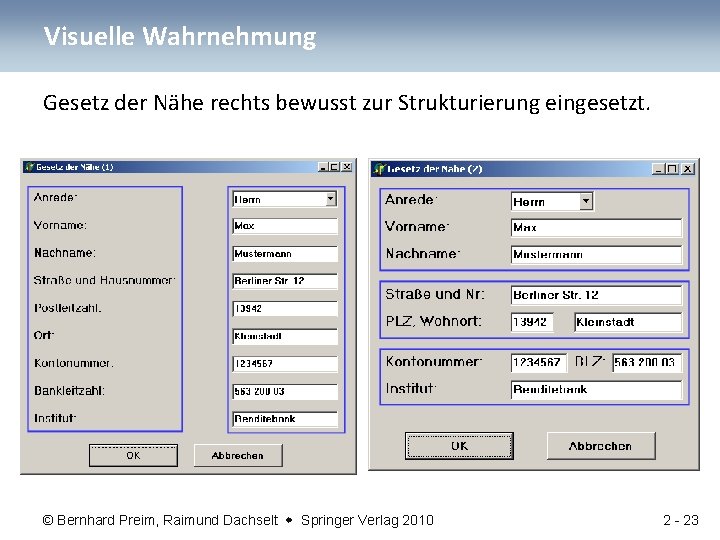Click the BLZ field in right dialog
Screen dimensions: 720x540
coord(647,362)
